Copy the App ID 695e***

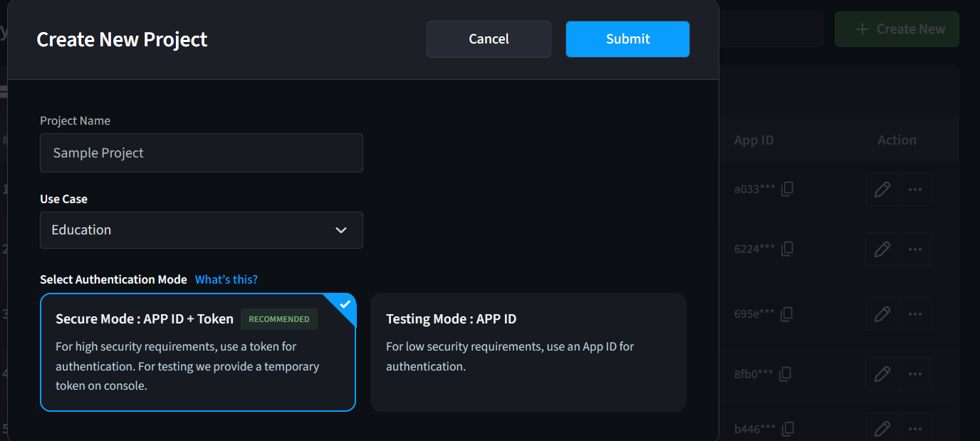[787, 313]
